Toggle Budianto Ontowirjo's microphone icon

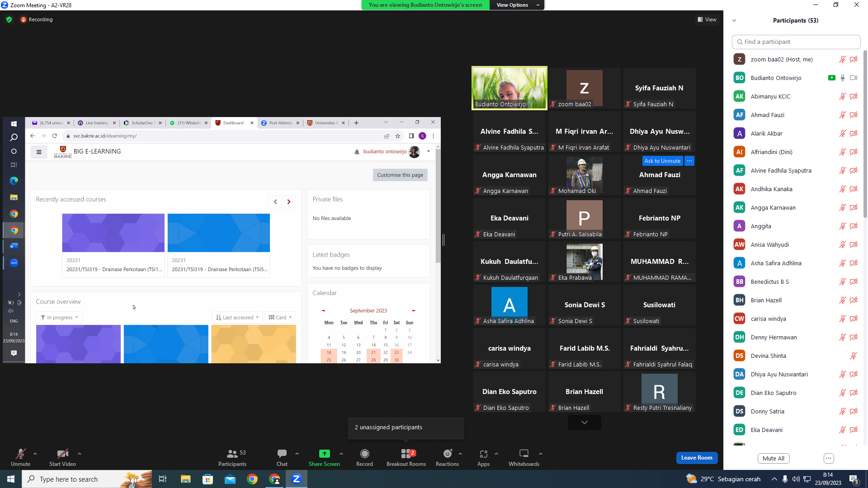(842, 78)
